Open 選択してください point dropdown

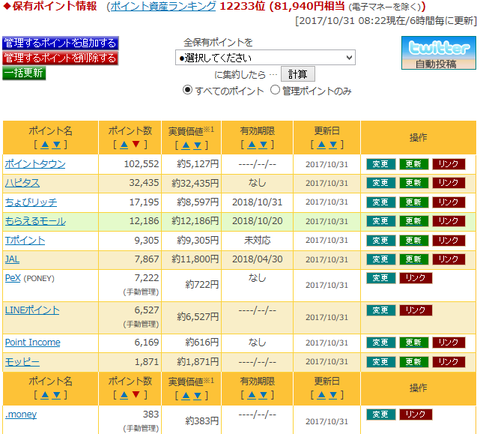pos(265,58)
